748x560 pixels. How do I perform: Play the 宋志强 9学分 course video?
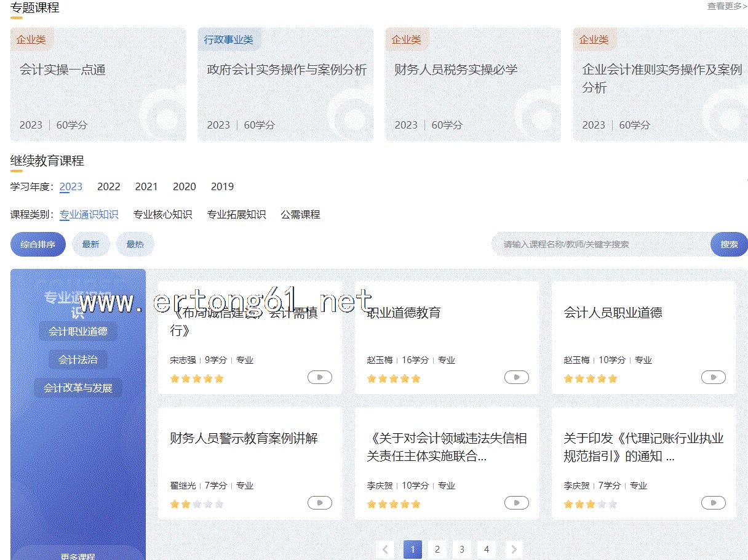(x=319, y=377)
